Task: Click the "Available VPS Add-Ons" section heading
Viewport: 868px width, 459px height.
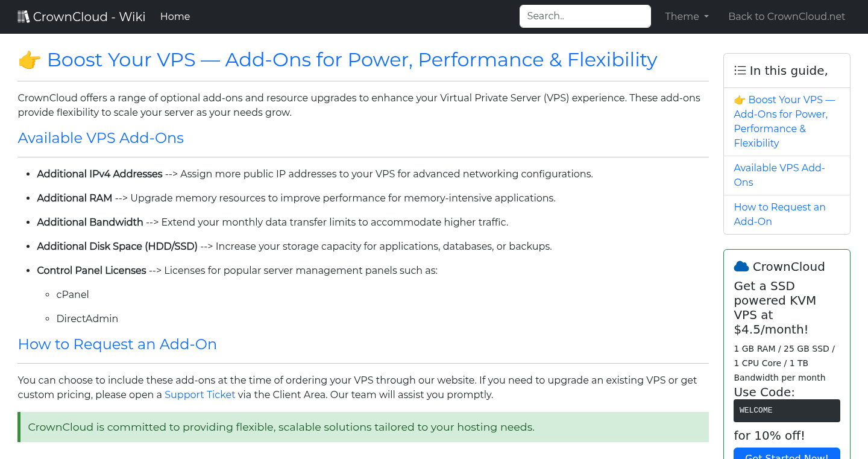Action: pyautogui.click(x=101, y=138)
